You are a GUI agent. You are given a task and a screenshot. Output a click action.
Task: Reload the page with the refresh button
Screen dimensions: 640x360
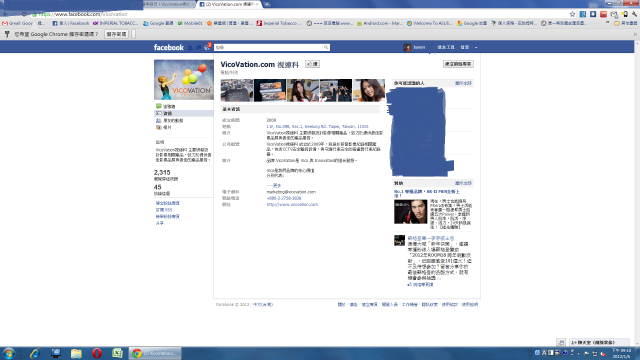tap(24, 14)
